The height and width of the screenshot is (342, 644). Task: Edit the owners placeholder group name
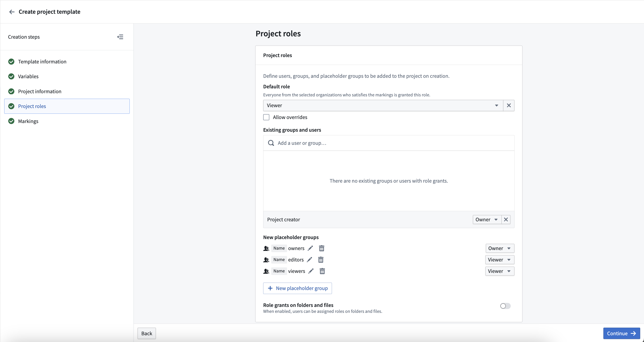coord(310,248)
